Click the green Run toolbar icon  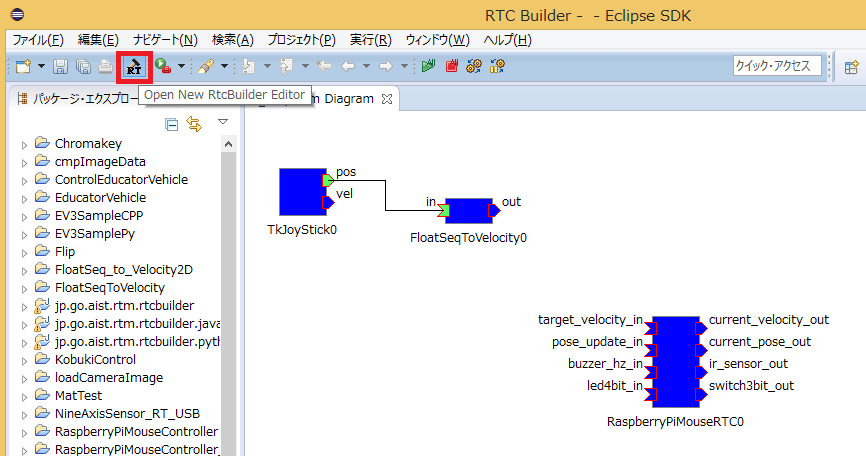point(163,67)
